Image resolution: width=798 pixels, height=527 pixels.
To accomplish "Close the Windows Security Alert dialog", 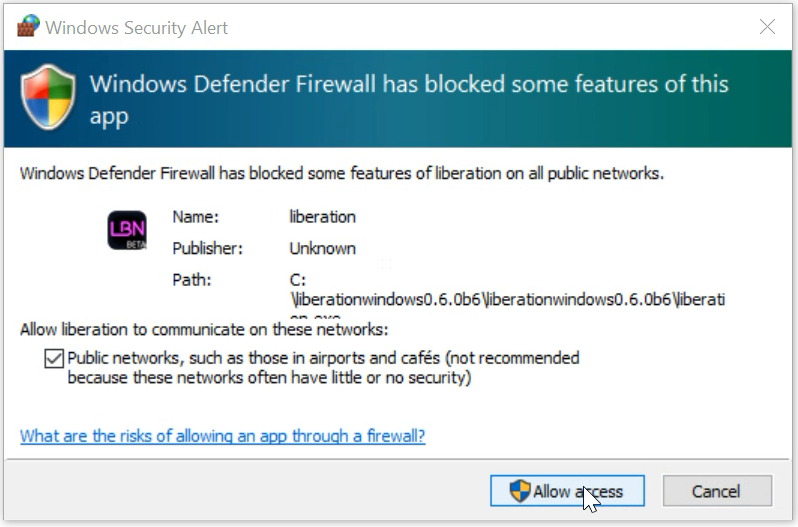I will click(x=767, y=27).
